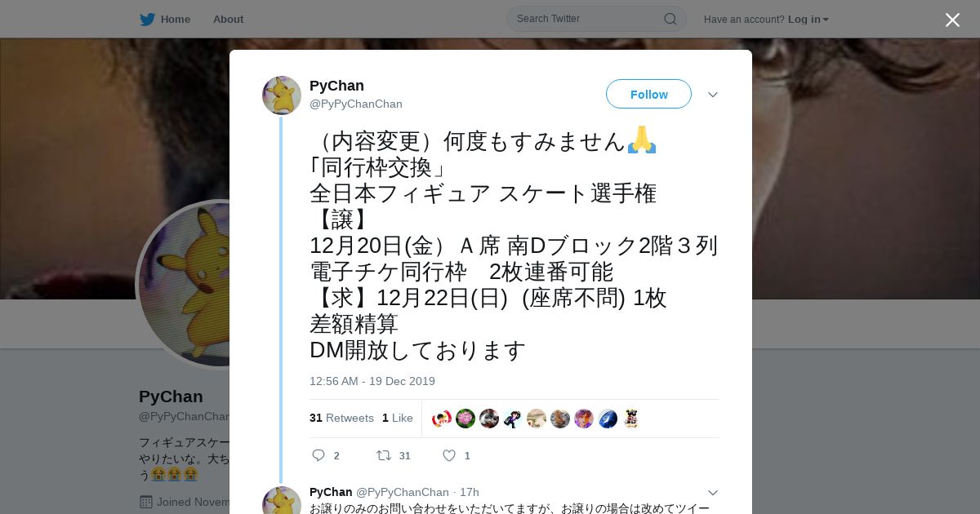The width and height of the screenshot is (980, 514).
Task: Open the 31 Retweets list
Action: pos(341,418)
